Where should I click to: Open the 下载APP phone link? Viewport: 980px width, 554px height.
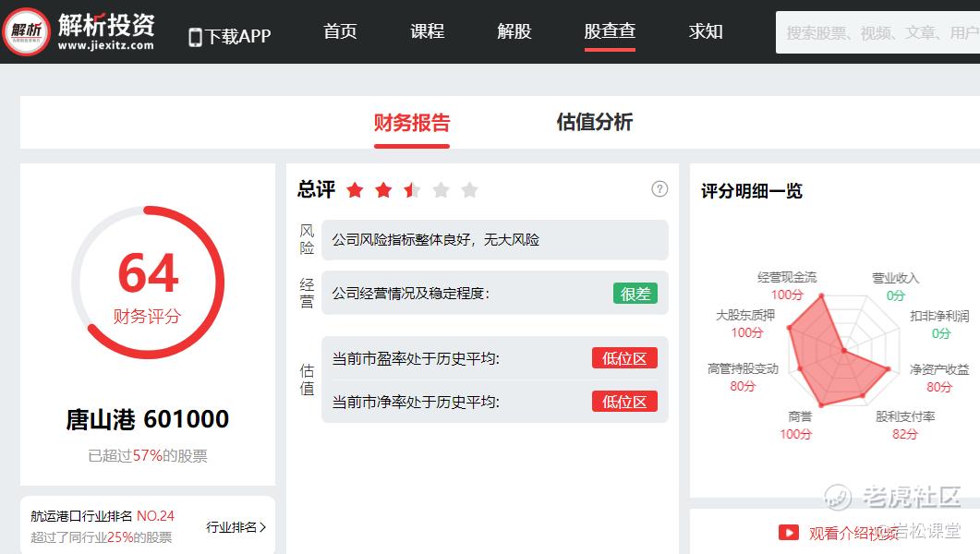229,36
